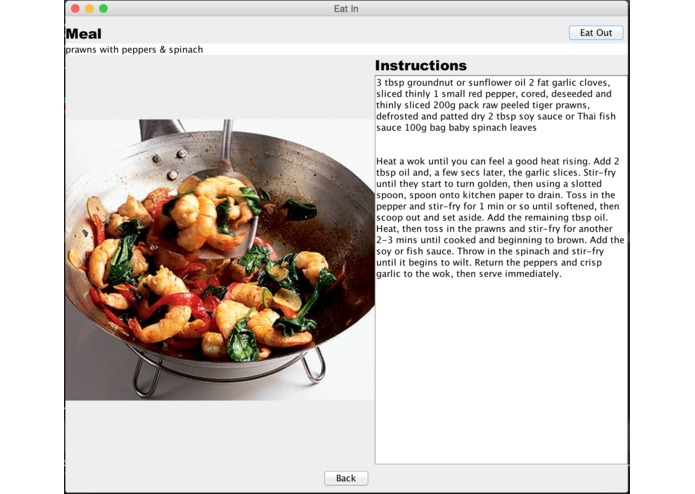The image size is (695, 494).
Task: Click the line 'sauce 100g bag baby spinach leaves'
Action: click(x=457, y=128)
